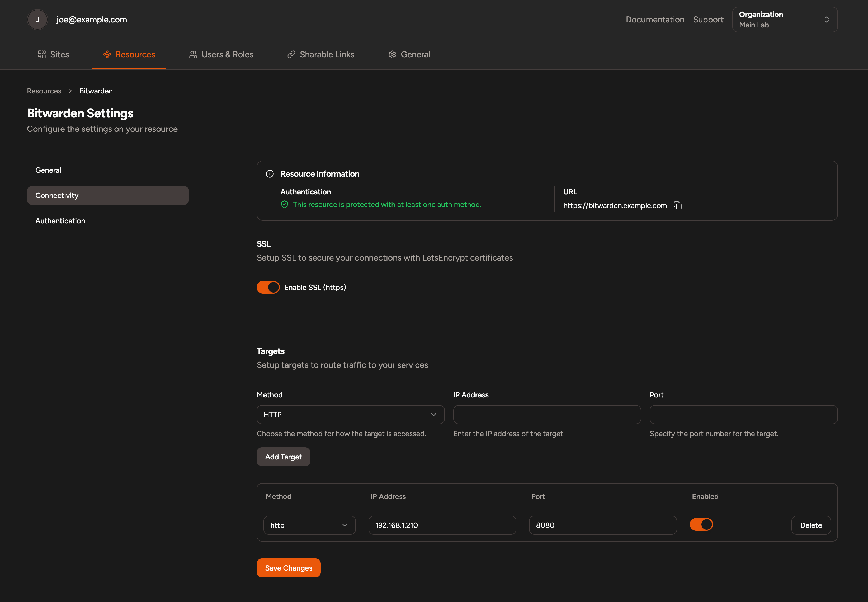Switch to the General sidebar section
Screen dimensions: 868x602
pyautogui.click(x=48, y=170)
